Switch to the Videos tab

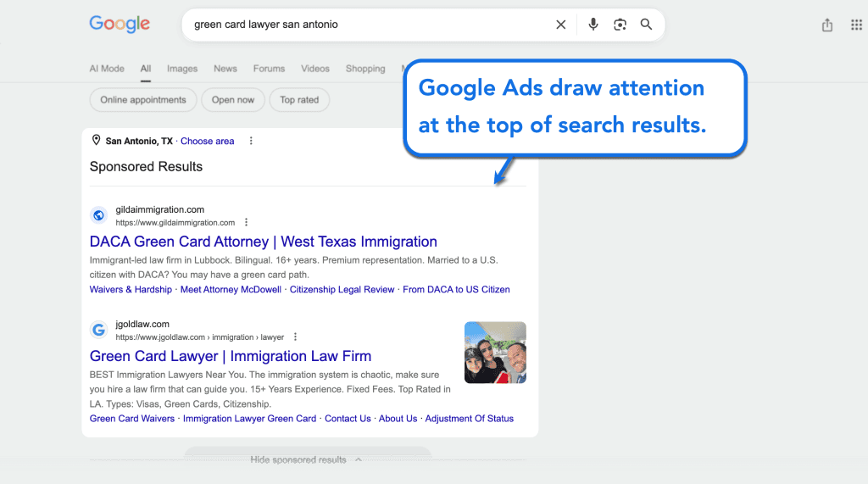[315, 69]
